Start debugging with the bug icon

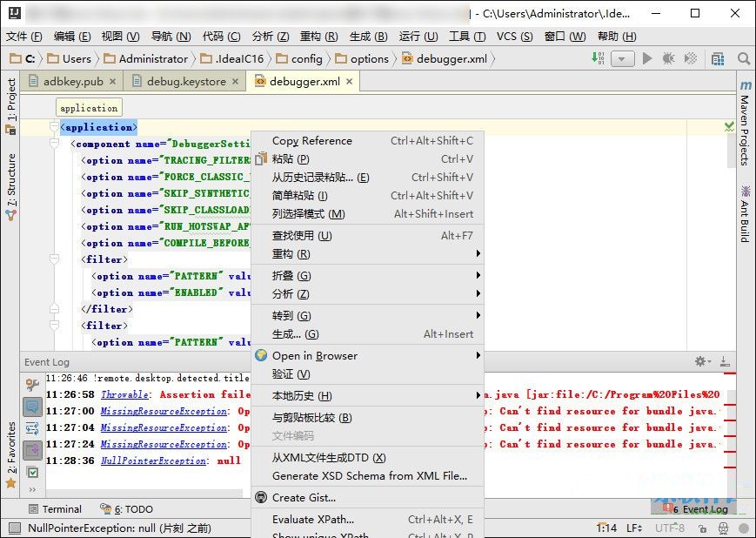[666, 58]
